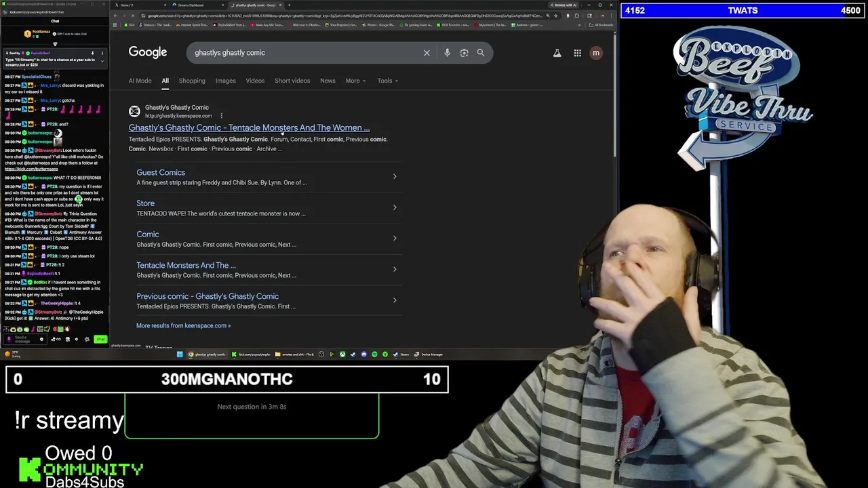This screenshot has height=488, width=868.
Task: Open Previous comic - Ghastly's Ghastly Comic link
Action: point(208,296)
